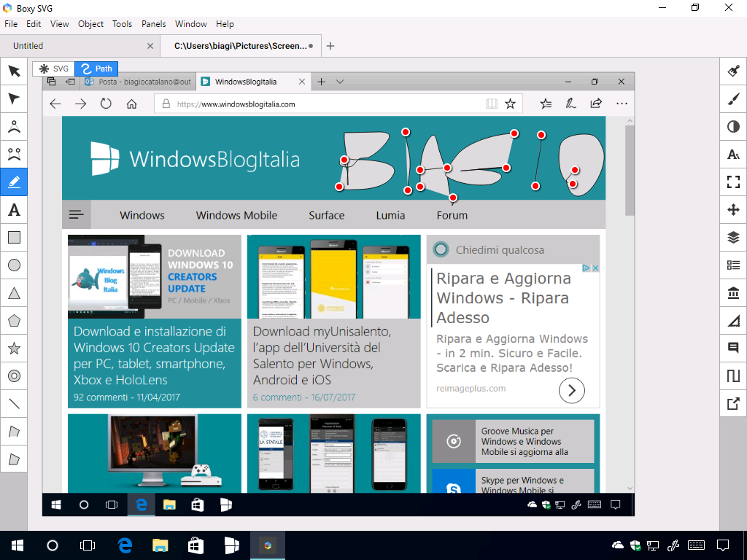Open the stacked-layers panel icon
The image size is (747, 560).
(x=734, y=237)
